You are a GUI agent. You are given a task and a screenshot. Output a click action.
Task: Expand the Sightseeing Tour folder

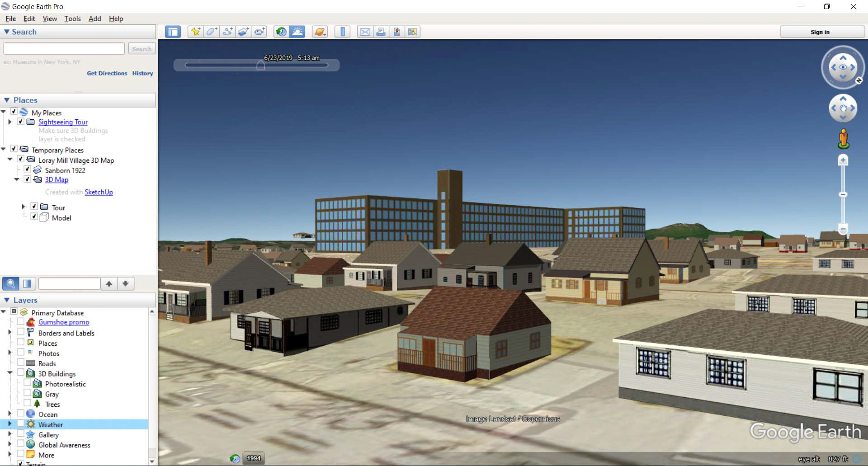[x=10, y=122]
